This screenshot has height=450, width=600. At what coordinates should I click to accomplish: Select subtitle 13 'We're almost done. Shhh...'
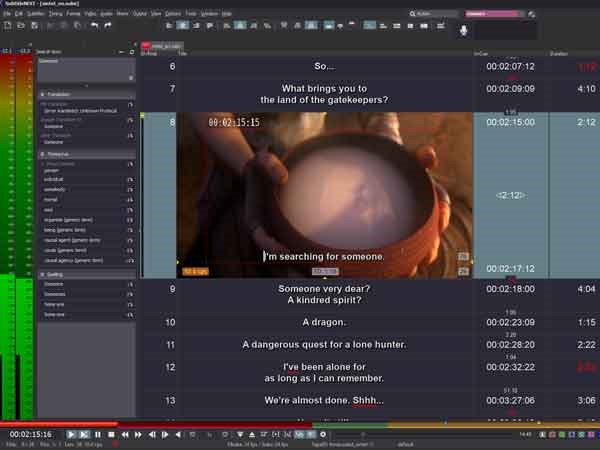click(x=324, y=401)
